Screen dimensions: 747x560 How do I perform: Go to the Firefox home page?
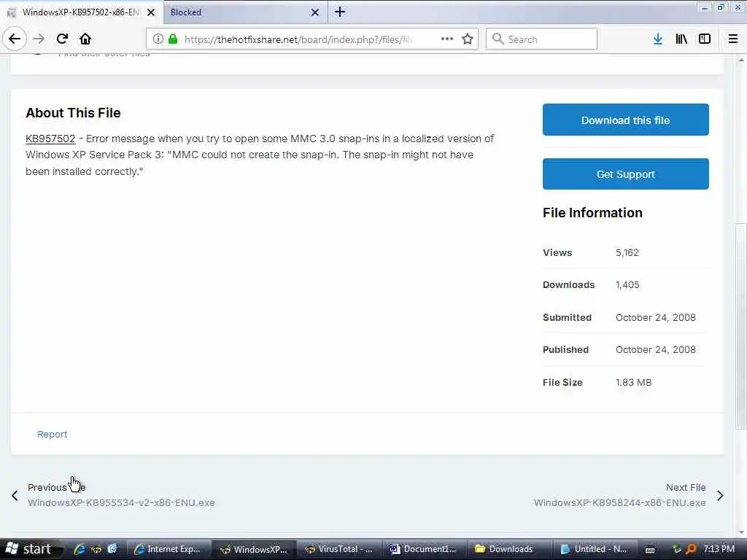(x=85, y=39)
